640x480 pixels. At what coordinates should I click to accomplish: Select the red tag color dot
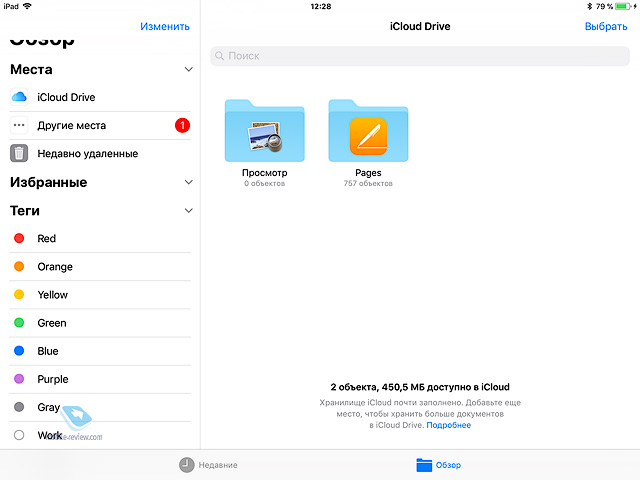[19, 238]
